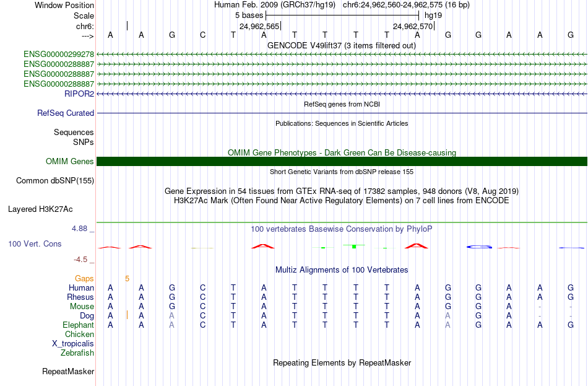588x386 pixels.
Task: Open 'Multiz Alignments of 100 Vertebrates' title
Action: [342, 270]
